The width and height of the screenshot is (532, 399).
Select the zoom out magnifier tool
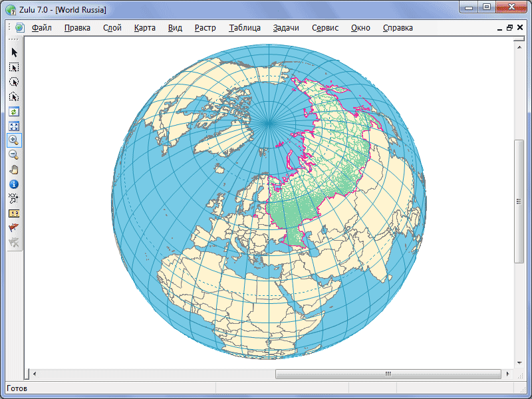pyautogui.click(x=14, y=155)
